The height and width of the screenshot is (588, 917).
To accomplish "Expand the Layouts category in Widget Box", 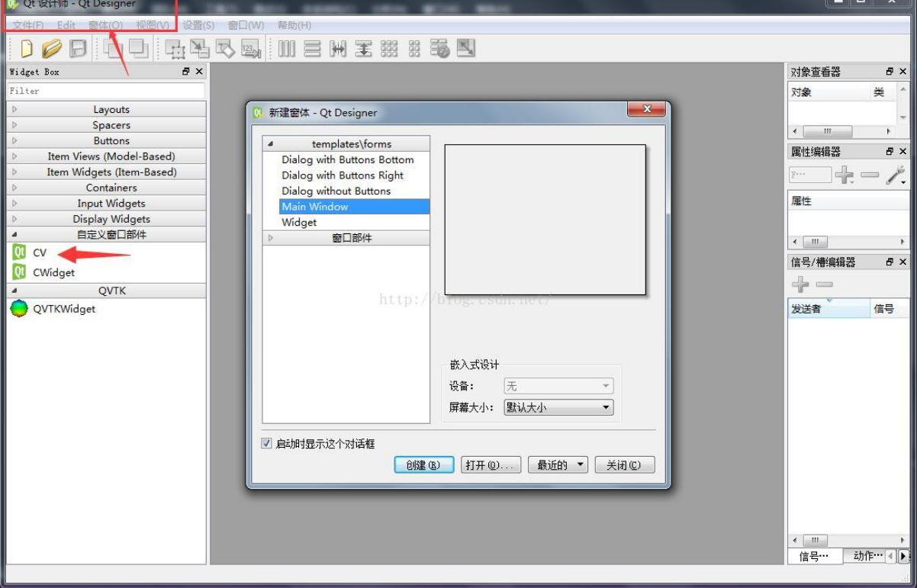I will (x=107, y=109).
